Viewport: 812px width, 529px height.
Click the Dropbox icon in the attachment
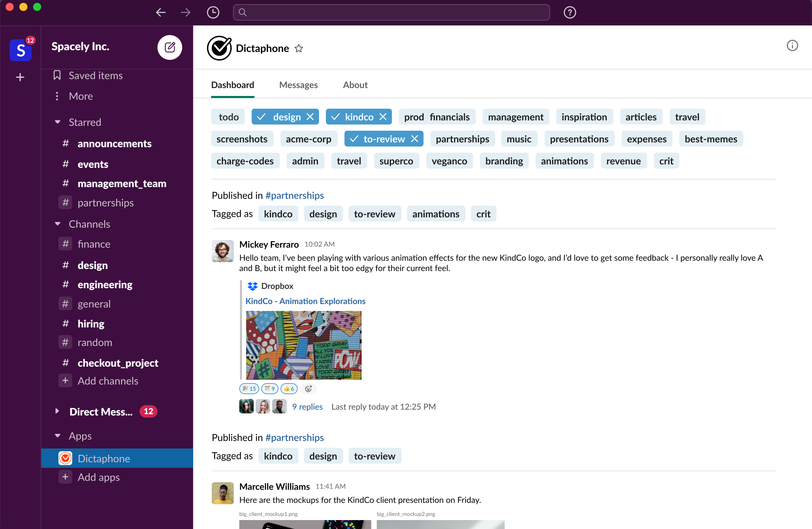tap(253, 286)
